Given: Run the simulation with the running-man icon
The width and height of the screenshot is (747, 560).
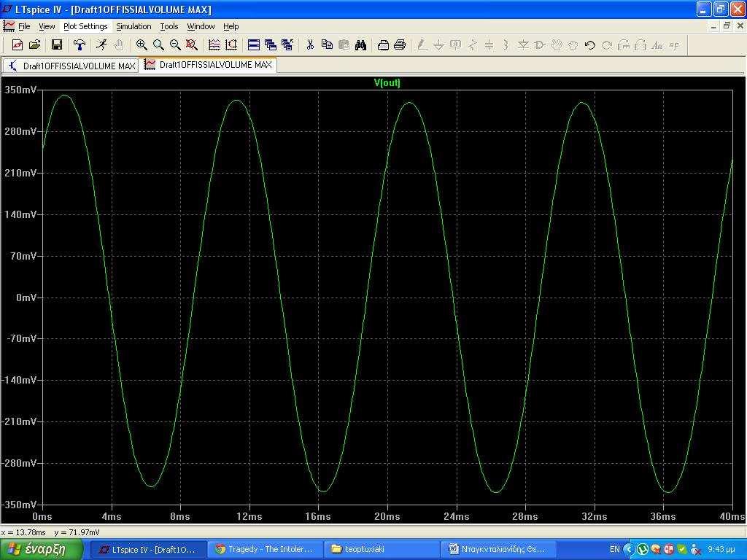Looking at the screenshot, I should (101, 45).
